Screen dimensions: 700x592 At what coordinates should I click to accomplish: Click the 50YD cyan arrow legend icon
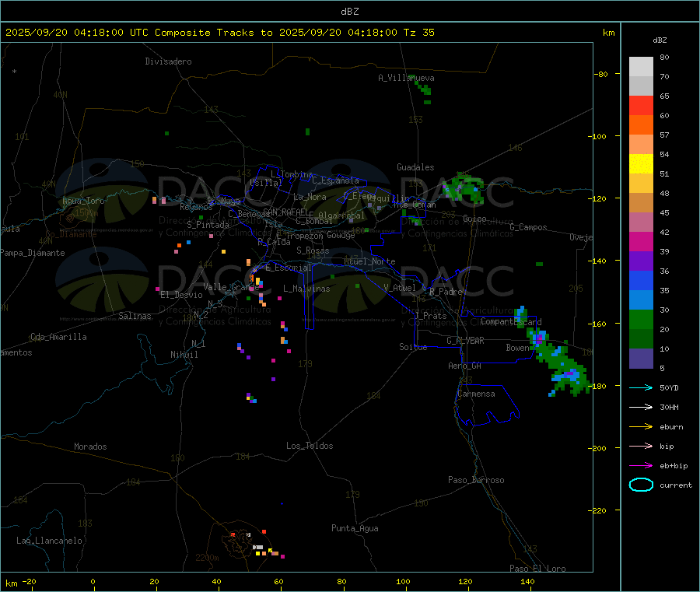pyautogui.click(x=641, y=387)
